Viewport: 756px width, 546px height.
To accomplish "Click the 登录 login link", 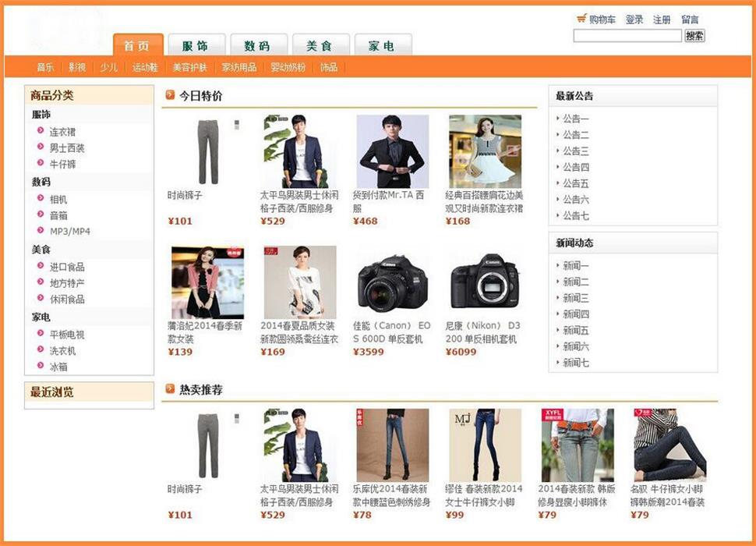I will (x=634, y=19).
